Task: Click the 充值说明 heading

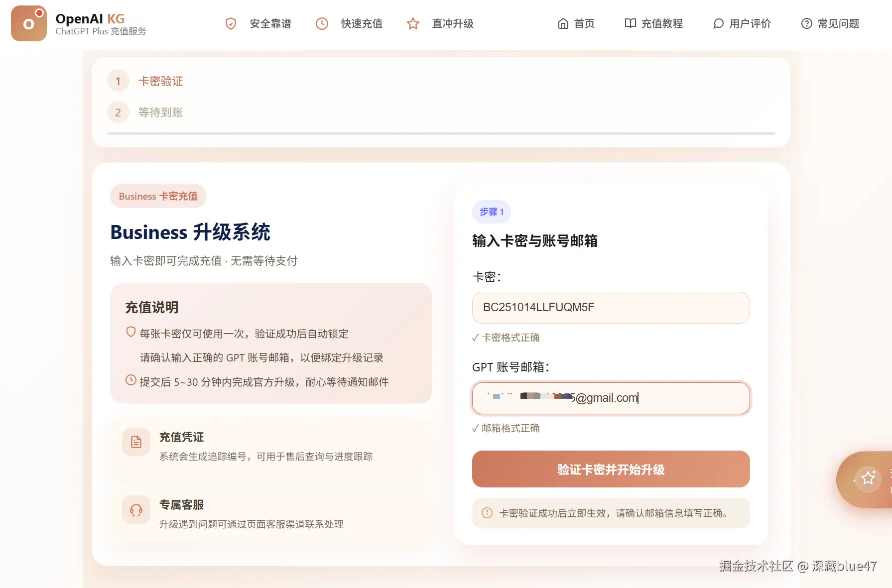Action: (152, 307)
